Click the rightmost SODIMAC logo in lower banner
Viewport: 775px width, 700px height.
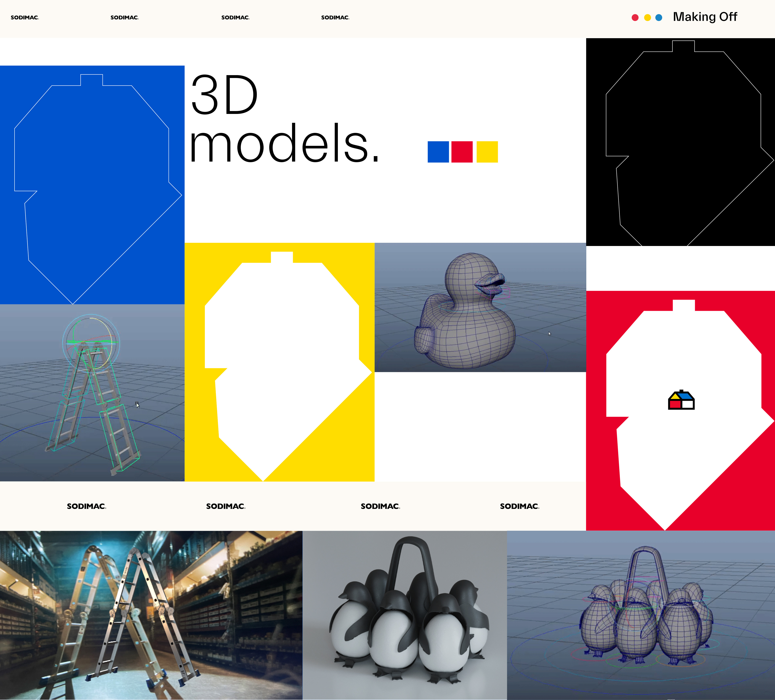[519, 506]
